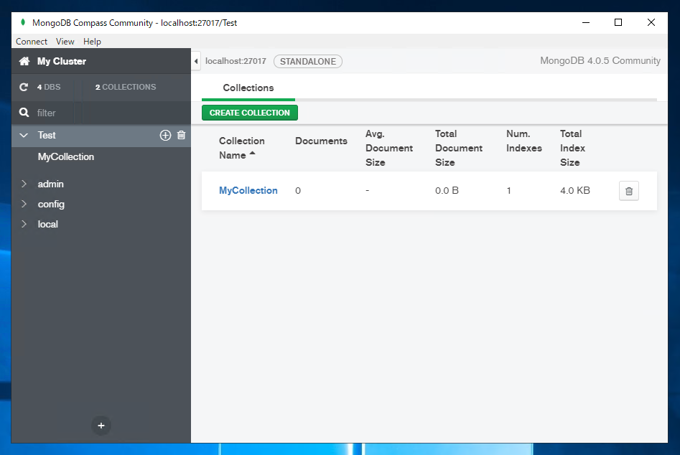This screenshot has height=455, width=680.
Task: Select the Test database name
Action: [46, 135]
